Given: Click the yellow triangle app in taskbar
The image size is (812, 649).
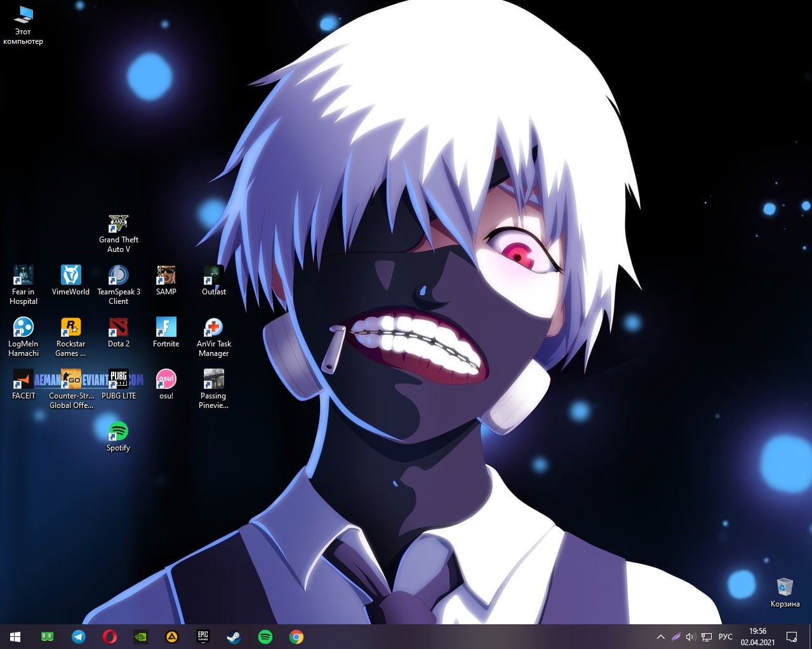Looking at the screenshot, I should click(172, 636).
